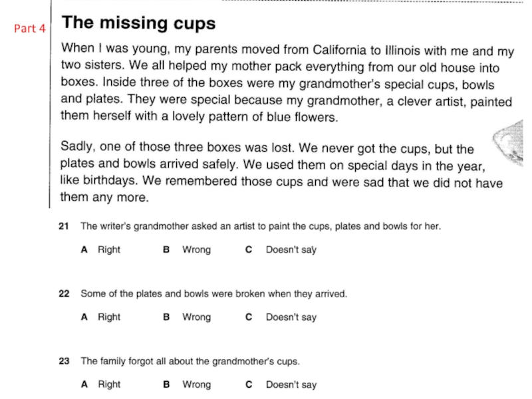Pick C Doesn't say for question 23

[281, 384]
